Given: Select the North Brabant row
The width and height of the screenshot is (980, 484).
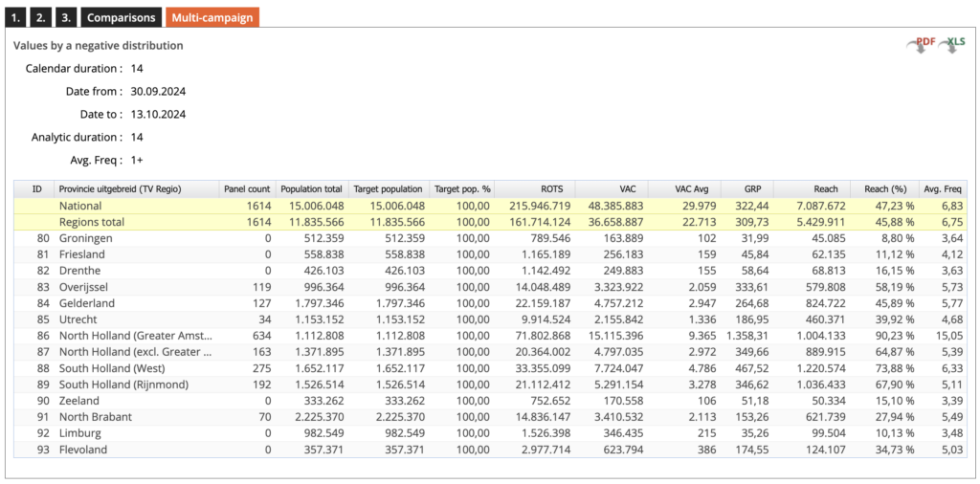Looking at the screenshot, I should click(95, 417).
